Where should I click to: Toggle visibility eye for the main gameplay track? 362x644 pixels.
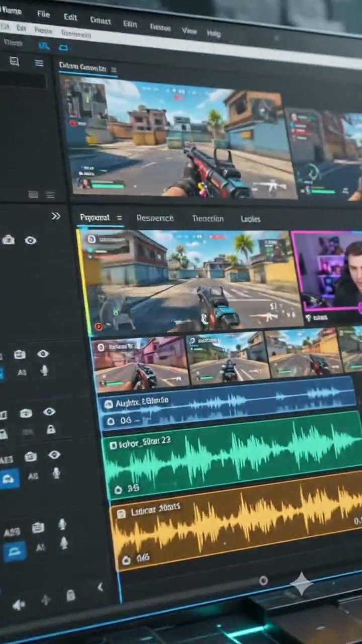pos(31,240)
